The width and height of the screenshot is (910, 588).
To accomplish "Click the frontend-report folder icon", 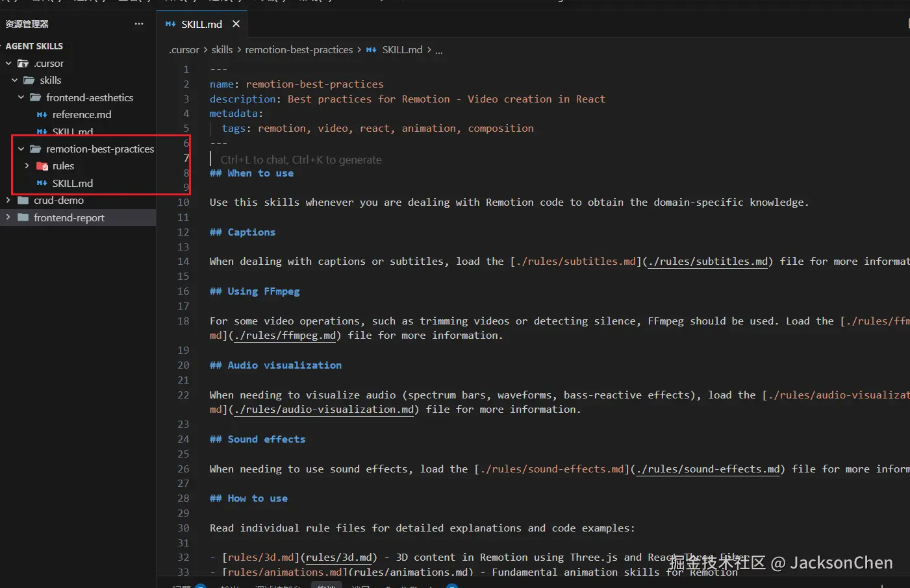I will [x=23, y=218].
